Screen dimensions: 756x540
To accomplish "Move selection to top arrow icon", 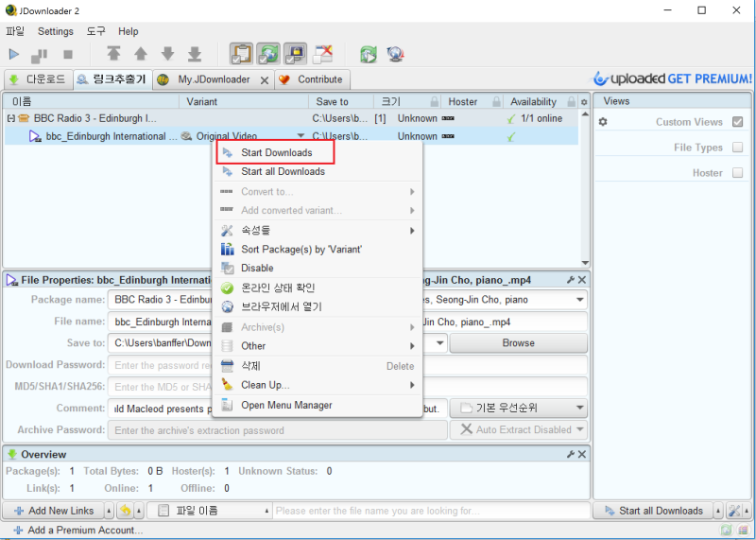I will pyautogui.click(x=113, y=54).
